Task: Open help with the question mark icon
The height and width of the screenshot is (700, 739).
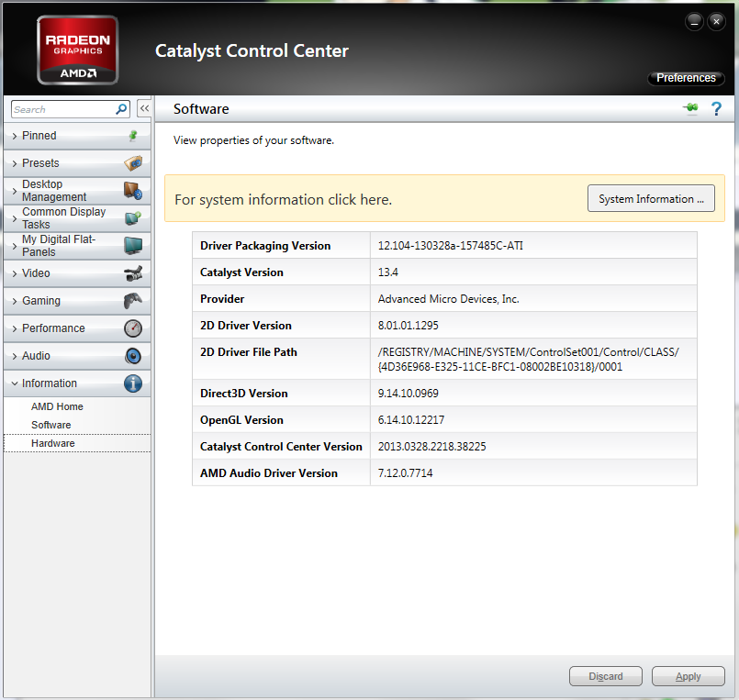Action: [x=716, y=109]
